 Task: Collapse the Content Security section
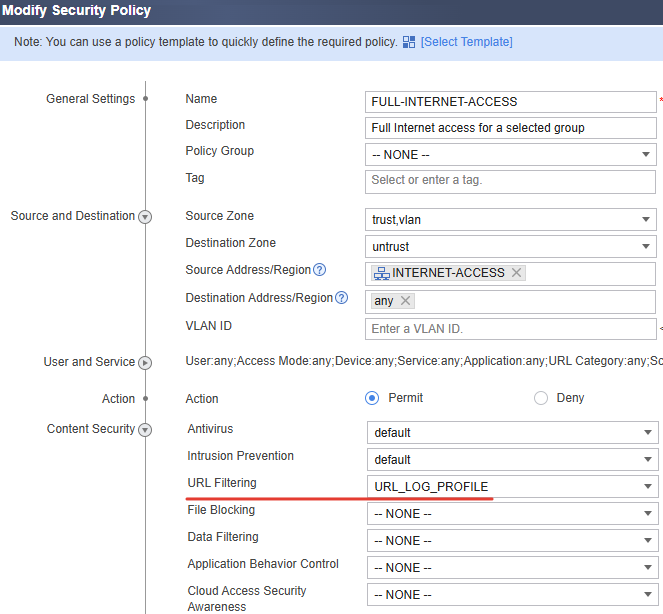click(145, 430)
